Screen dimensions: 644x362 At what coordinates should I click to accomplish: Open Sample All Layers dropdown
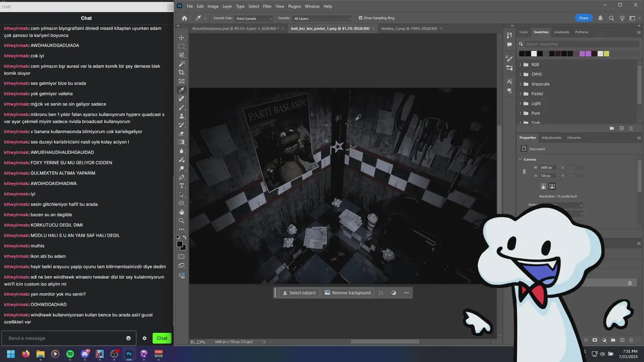pos(322,19)
